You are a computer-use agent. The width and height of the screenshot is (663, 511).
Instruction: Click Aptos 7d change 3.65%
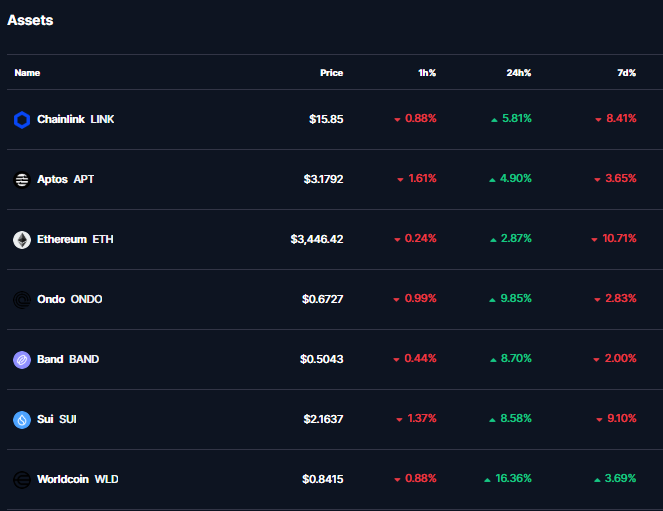tap(615, 178)
